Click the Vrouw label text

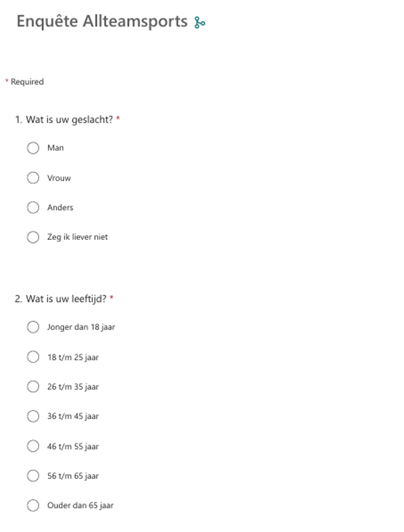tap(59, 178)
